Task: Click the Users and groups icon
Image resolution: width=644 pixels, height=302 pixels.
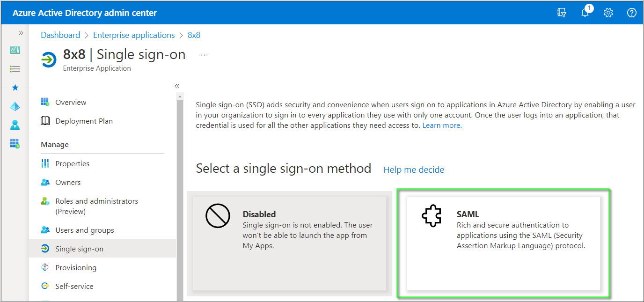Action: coord(45,230)
